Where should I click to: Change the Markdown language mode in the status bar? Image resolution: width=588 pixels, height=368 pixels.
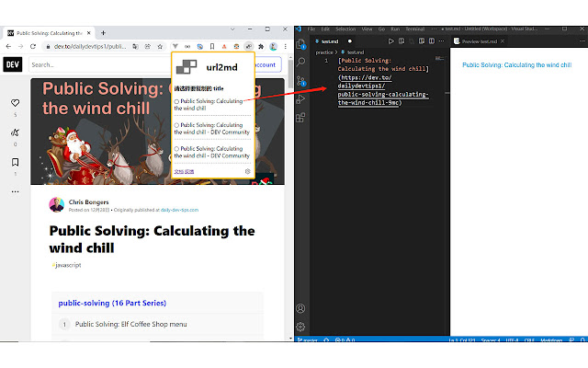pos(551,340)
